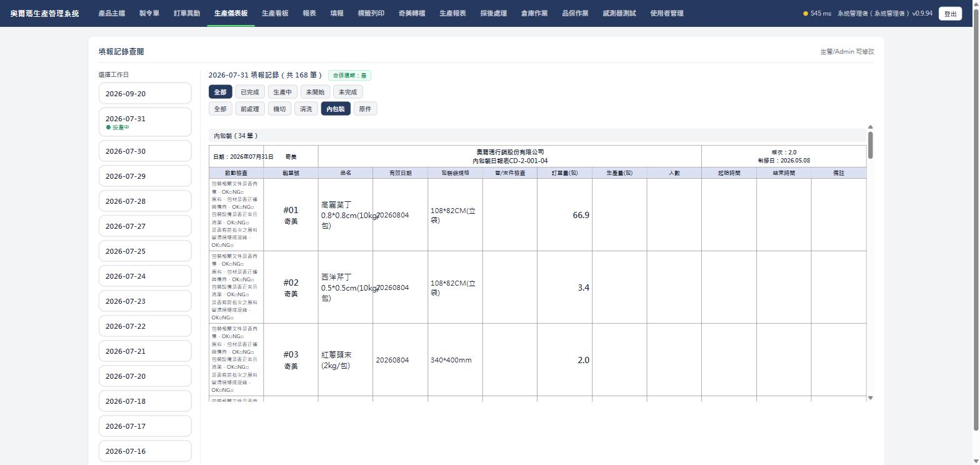Screen dimensions: 980x465
Task: Open the 報表 nav item
Action: (309, 13)
